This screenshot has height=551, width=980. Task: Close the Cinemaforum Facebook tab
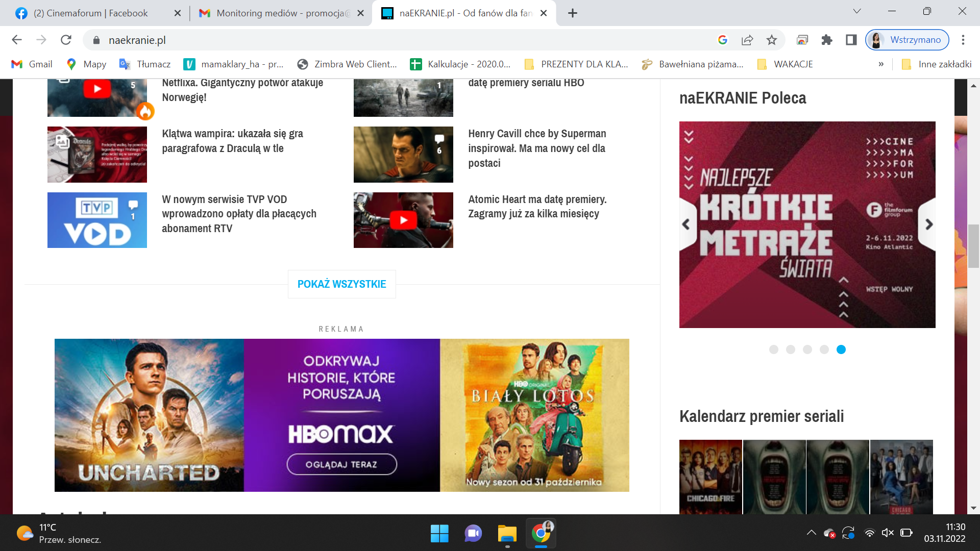point(178,13)
